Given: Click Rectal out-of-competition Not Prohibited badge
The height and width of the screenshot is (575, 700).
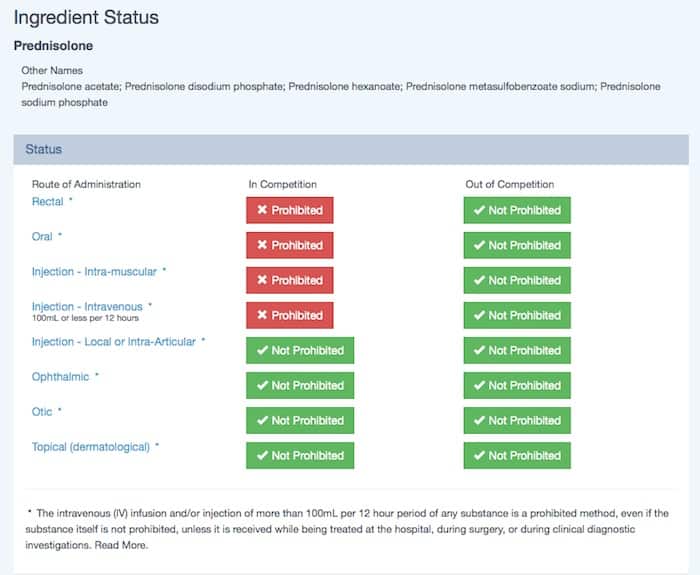Looking at the screenshot, I should [517, 210].
